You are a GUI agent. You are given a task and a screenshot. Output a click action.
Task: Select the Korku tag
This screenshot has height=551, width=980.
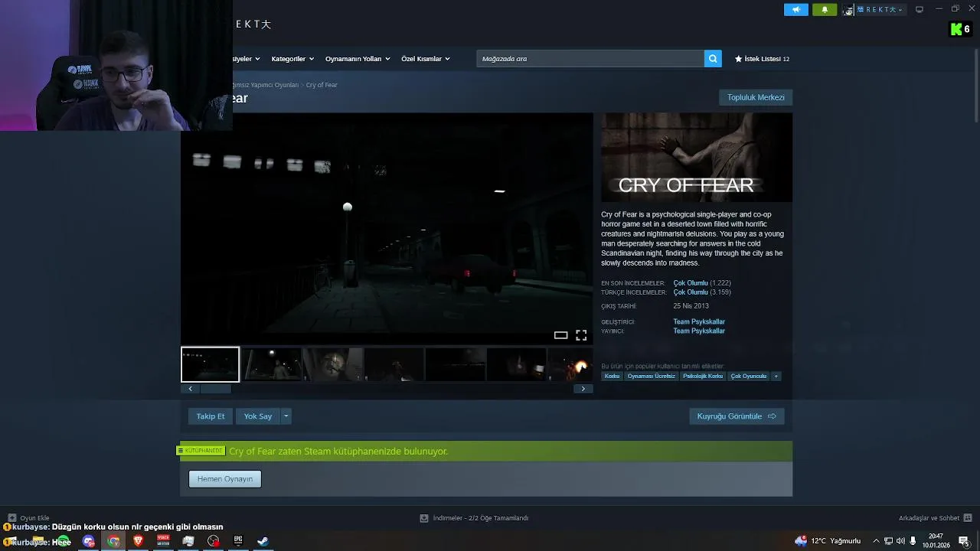612,377
